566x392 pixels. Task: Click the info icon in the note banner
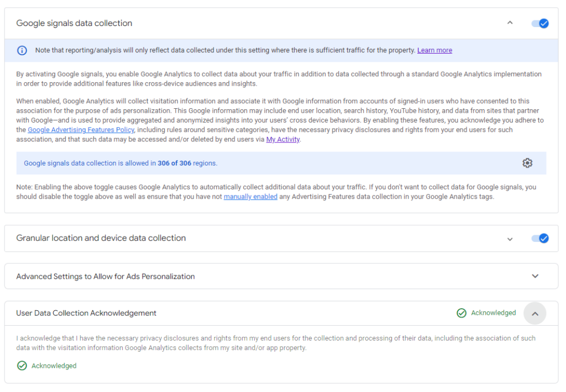pyautogui.click(x=22, y=50)
